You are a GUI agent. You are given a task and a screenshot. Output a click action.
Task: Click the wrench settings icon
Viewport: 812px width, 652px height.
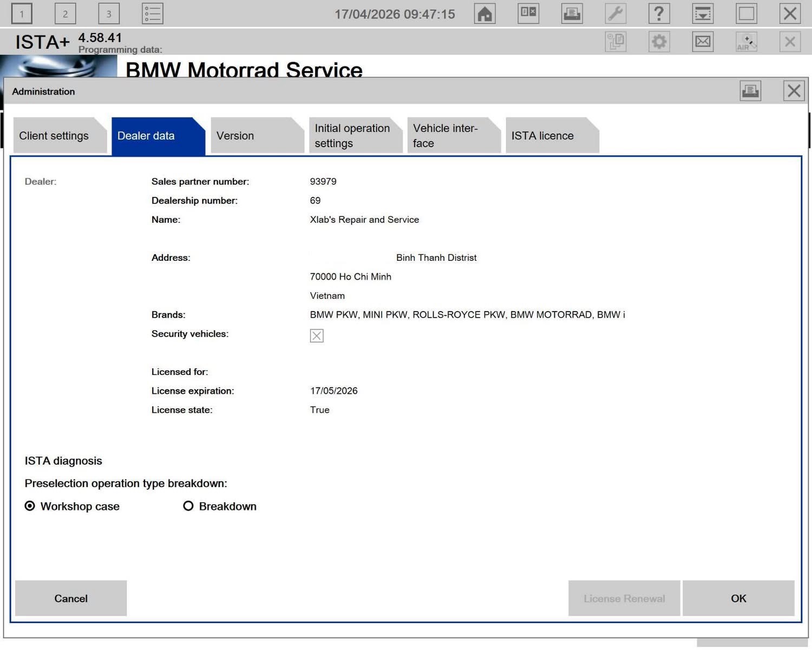coord(615,14)
